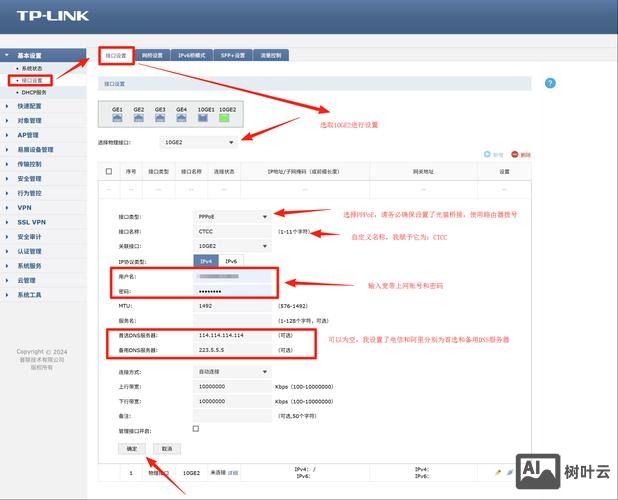Switch to the IPv6桥模式 tab
618x500 pixels.
[191, 55]
